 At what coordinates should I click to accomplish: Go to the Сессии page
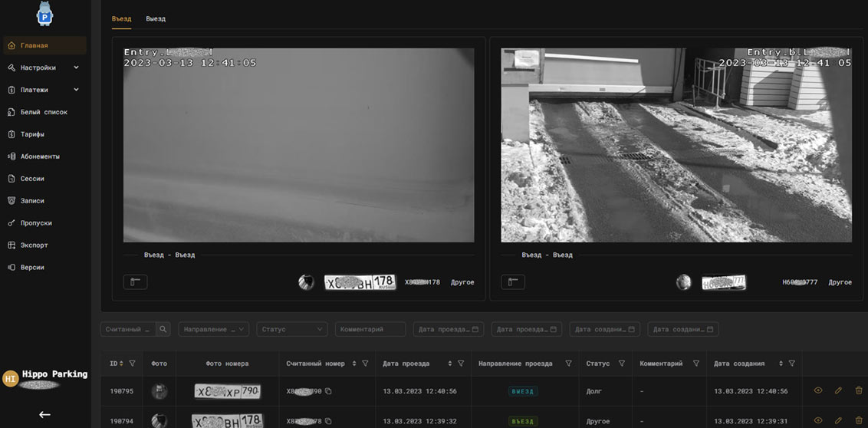(x=32, y=179)
